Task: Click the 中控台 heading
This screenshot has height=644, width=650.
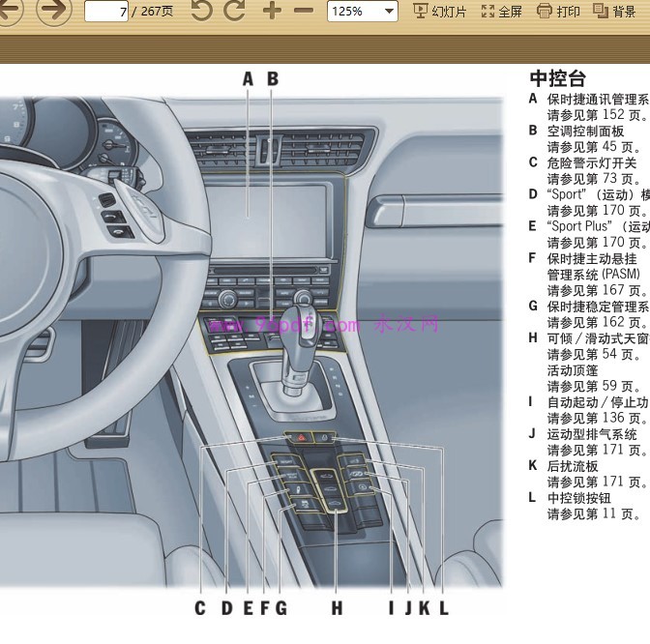Action: [558, 78]
